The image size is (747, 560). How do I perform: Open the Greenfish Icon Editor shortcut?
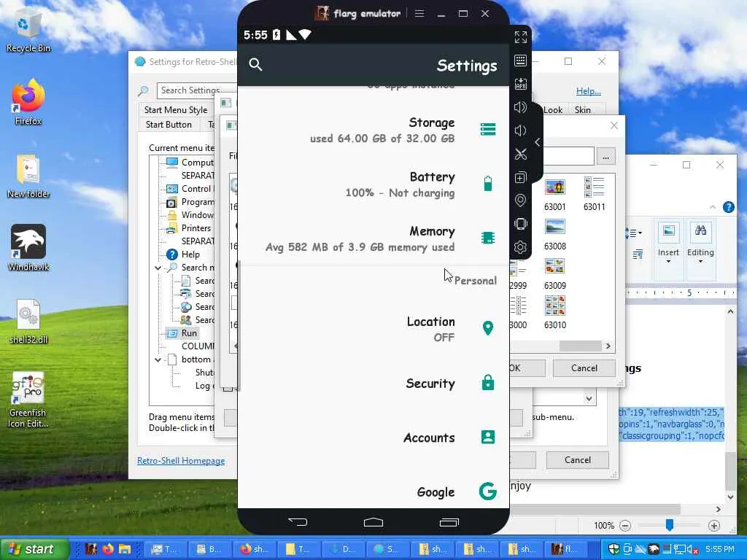click(x=28, y=400)
